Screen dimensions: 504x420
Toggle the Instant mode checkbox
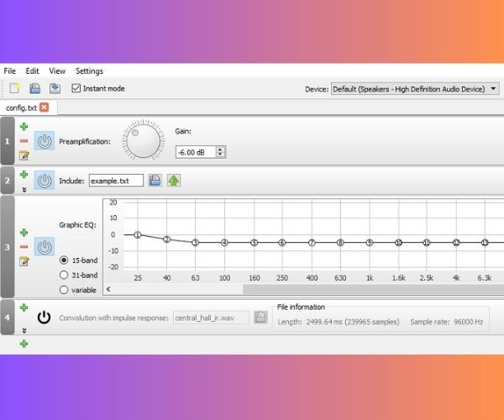[x=76, y=88]
